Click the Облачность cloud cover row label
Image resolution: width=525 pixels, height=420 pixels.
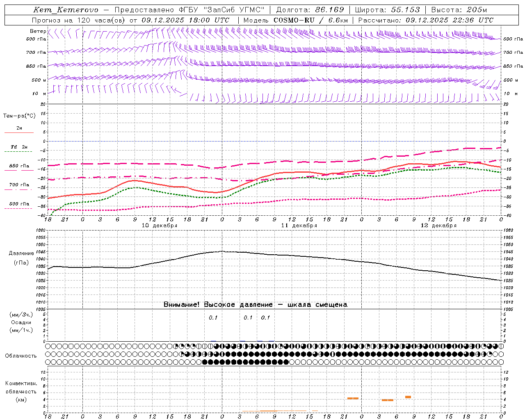pos(21,356)
